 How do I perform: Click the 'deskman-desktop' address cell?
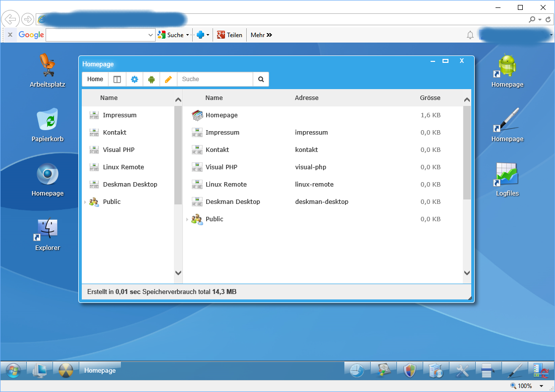tap(322, 201)
